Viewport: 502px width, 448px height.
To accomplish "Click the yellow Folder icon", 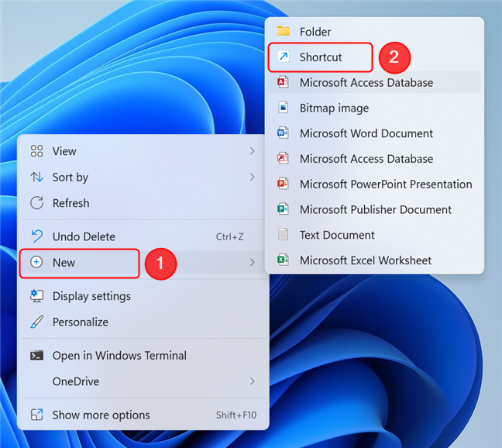I will click(284, 32).
